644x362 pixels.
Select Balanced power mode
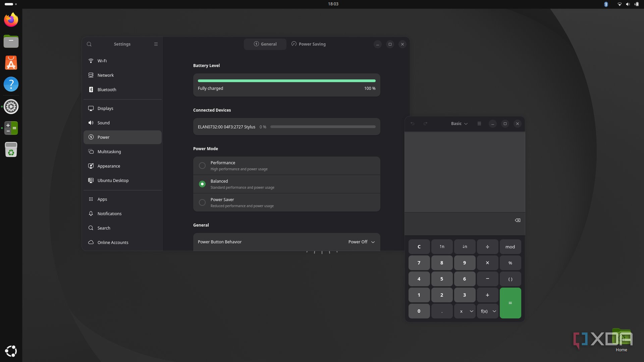286,184
